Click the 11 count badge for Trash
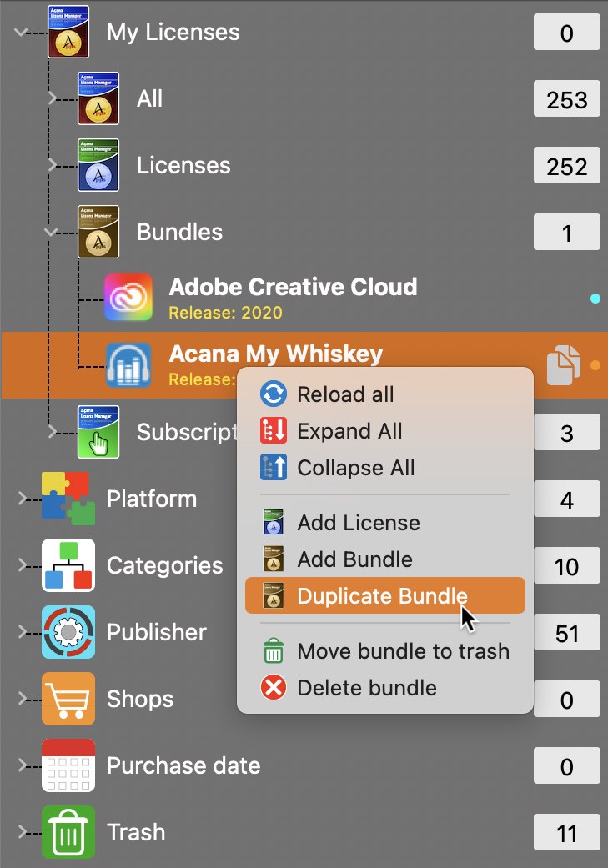Image resolution: width=608 pixels, height=868 pixels. [566, 832]
